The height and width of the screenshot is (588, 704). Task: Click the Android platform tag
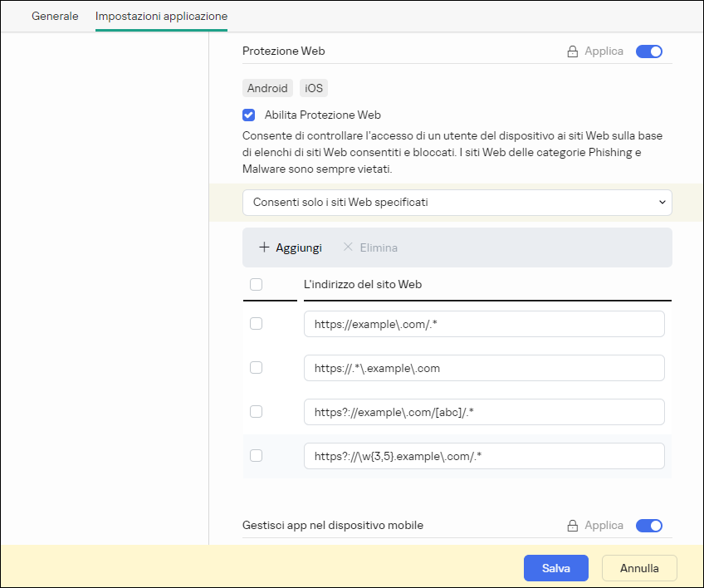pyautogui.click(x=267, y=88)
